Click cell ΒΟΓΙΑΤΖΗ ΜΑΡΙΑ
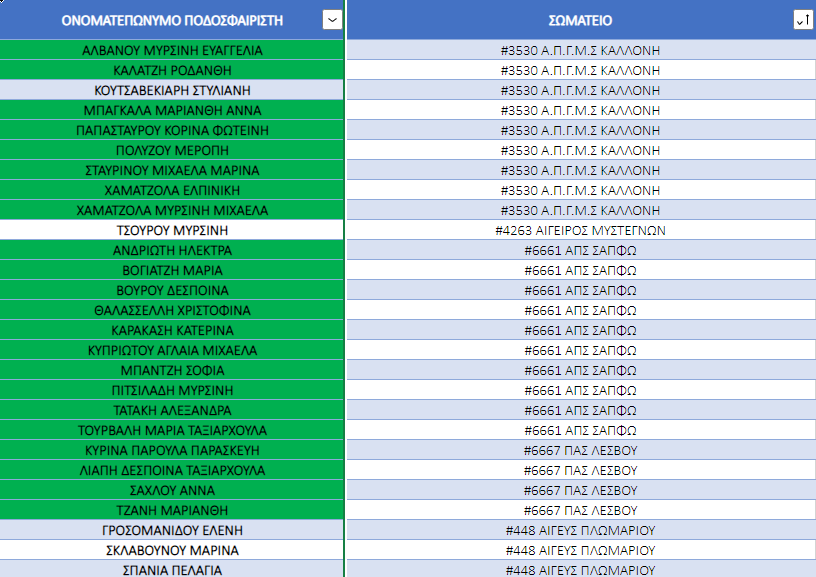 tap(172, 271)
